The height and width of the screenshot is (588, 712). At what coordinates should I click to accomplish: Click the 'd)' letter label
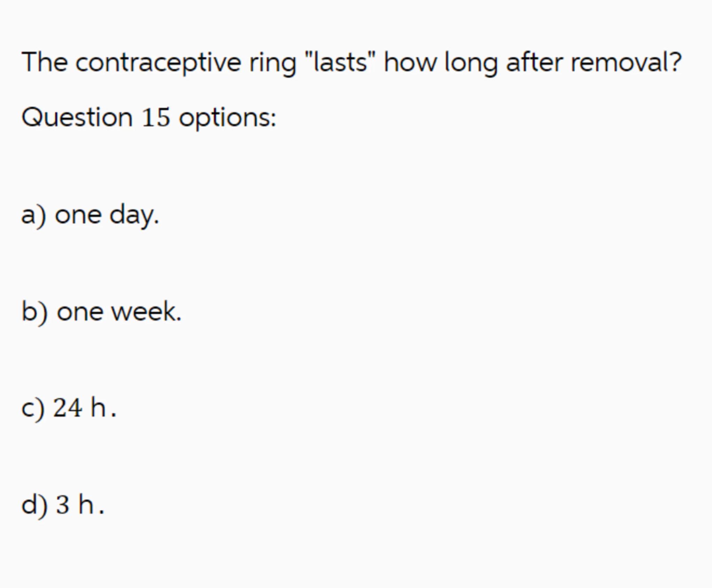[x=34, y=505]
